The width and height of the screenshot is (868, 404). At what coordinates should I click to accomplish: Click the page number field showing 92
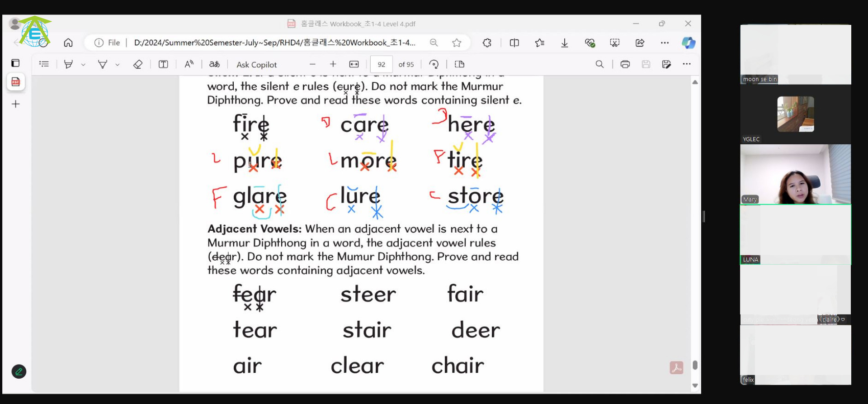[382, 64]
